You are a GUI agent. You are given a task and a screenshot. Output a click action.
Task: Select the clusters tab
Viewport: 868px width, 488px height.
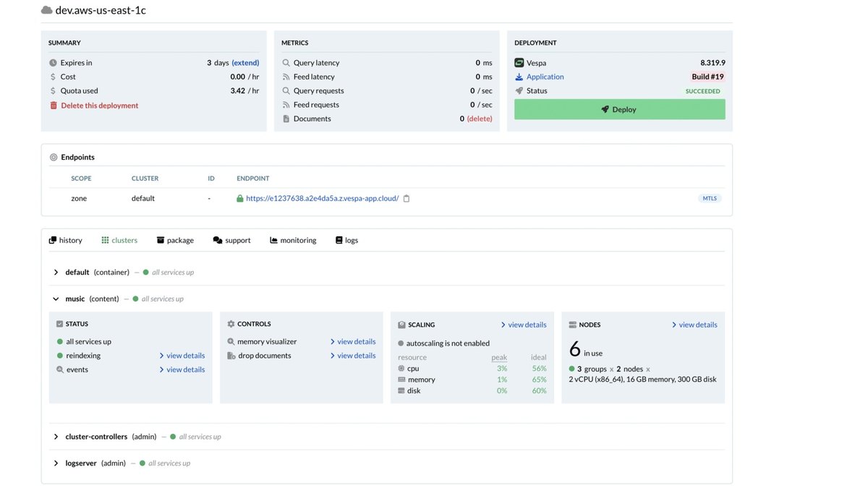(119, 240)
